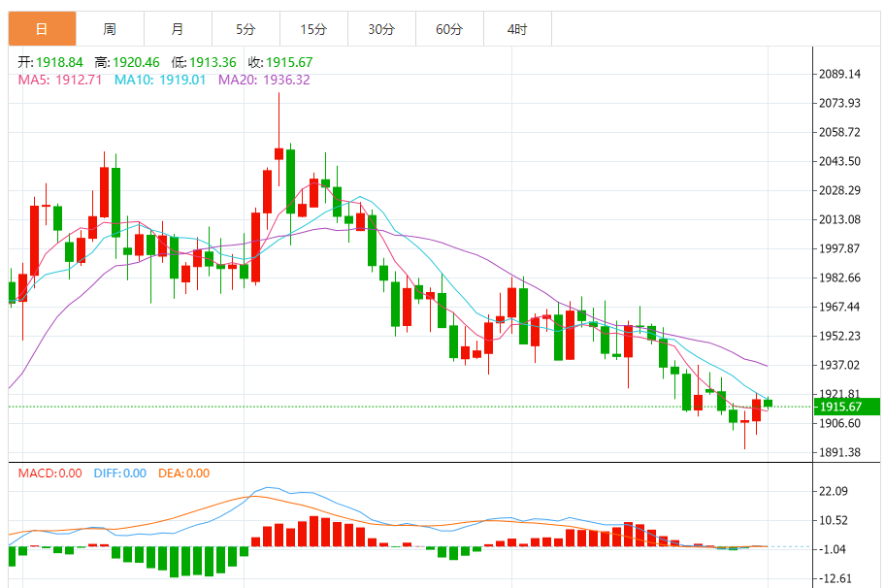Open the 5分 timeframe tab

pyautogui.click(x=246, y=29)
